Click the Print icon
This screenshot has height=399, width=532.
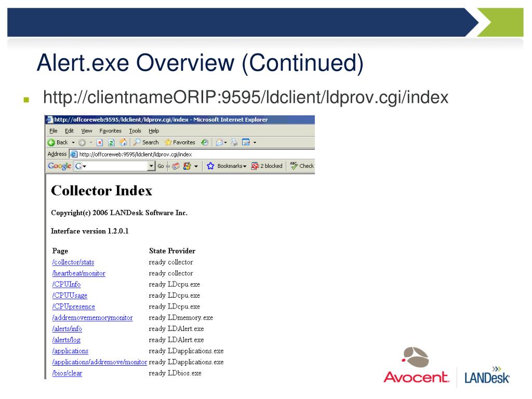point(234,142)
